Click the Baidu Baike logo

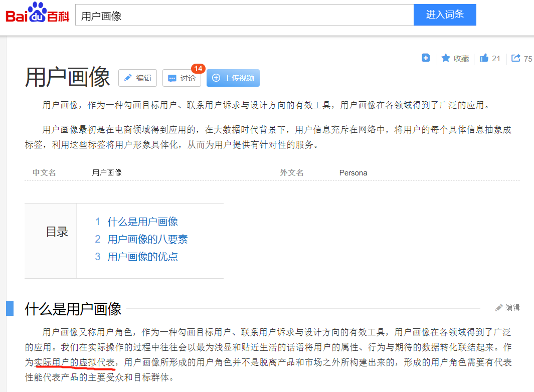pyautogui.click(x=37, y=15)
